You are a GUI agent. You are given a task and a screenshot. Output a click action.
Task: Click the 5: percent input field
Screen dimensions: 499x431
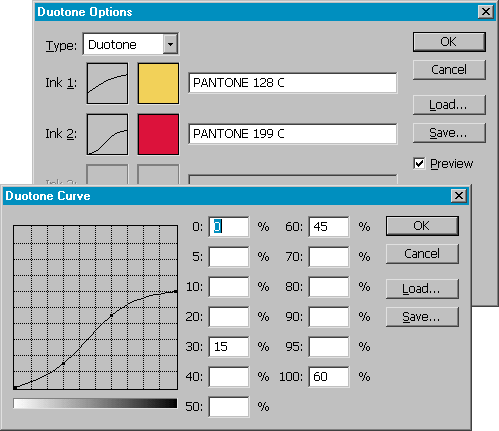229,257
